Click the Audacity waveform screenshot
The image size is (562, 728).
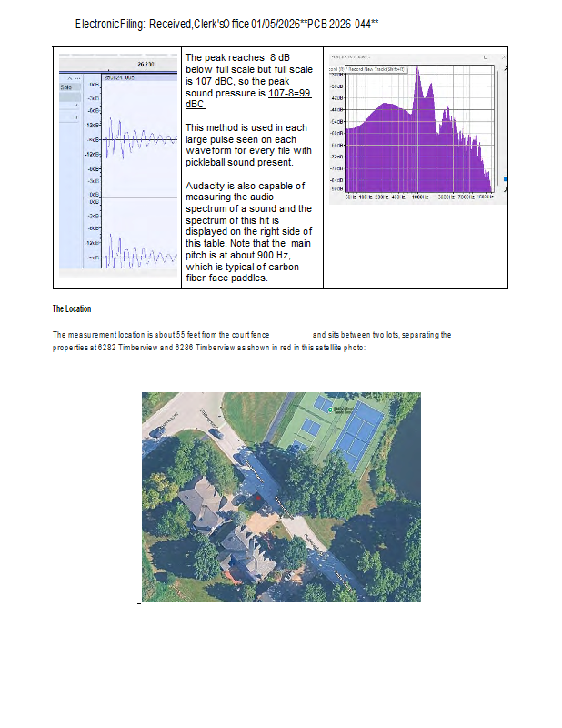pos(119,163)
